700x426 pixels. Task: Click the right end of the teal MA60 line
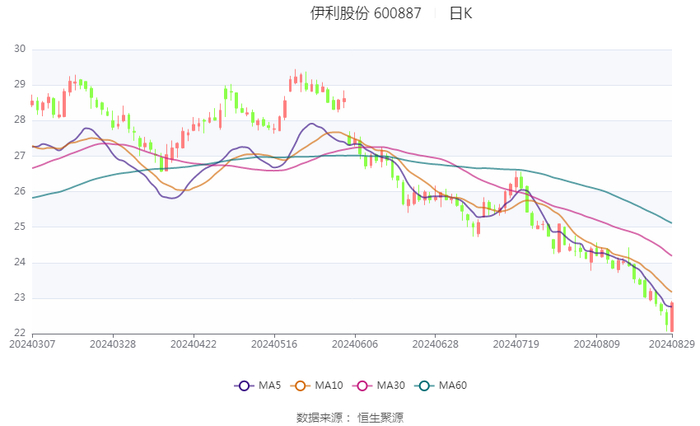tap(671, 223)
